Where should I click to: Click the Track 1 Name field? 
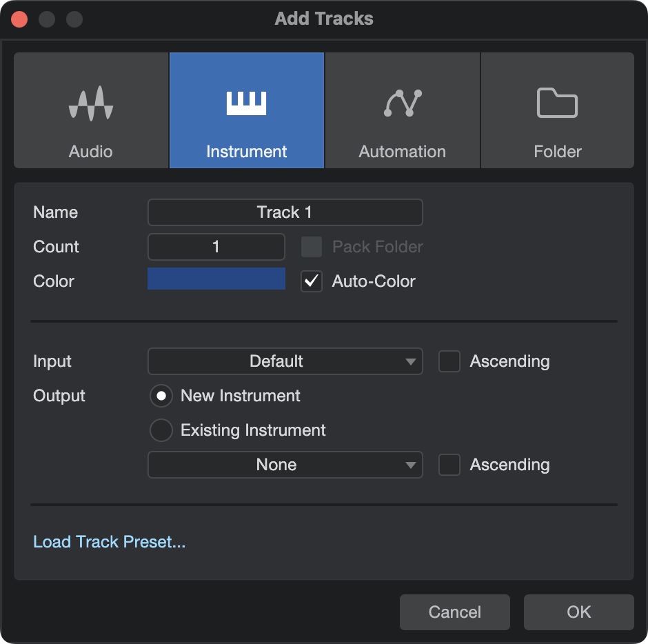click(x=285, y=212)
